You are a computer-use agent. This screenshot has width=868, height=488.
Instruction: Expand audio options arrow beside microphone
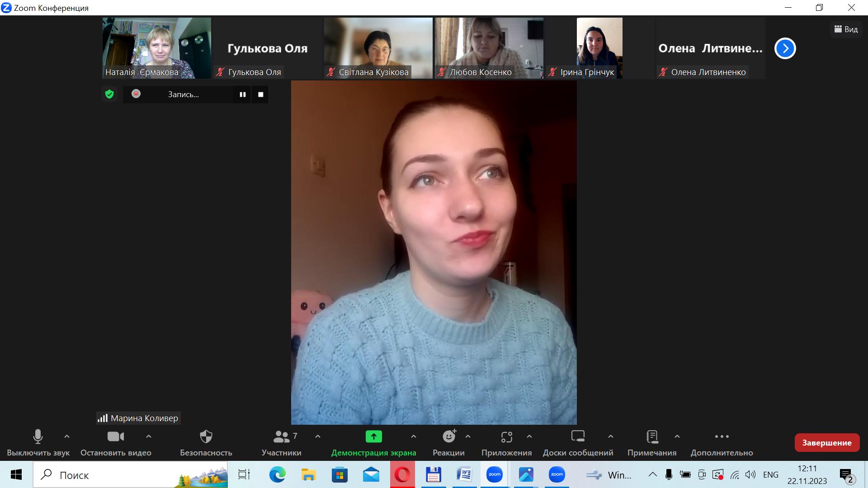coord(67,436)
